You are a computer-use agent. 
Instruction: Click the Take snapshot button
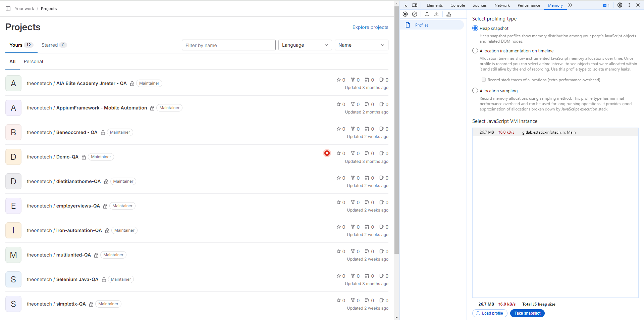tap(527, 313)
